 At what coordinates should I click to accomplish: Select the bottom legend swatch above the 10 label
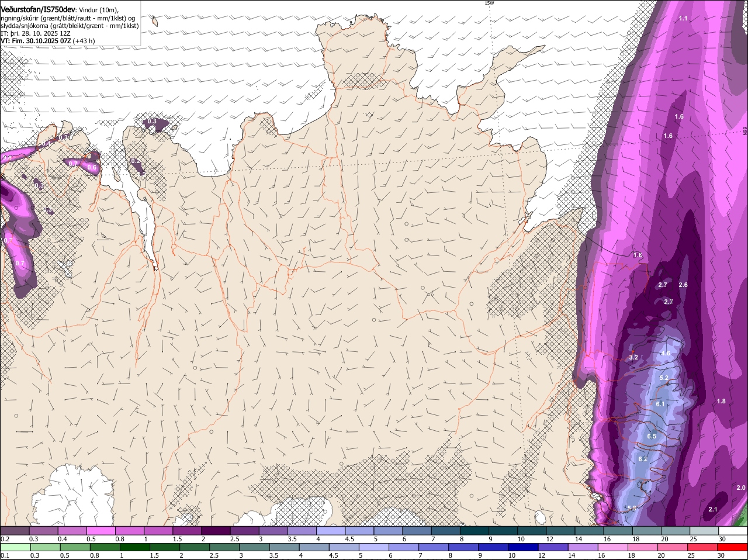(524, 547)
